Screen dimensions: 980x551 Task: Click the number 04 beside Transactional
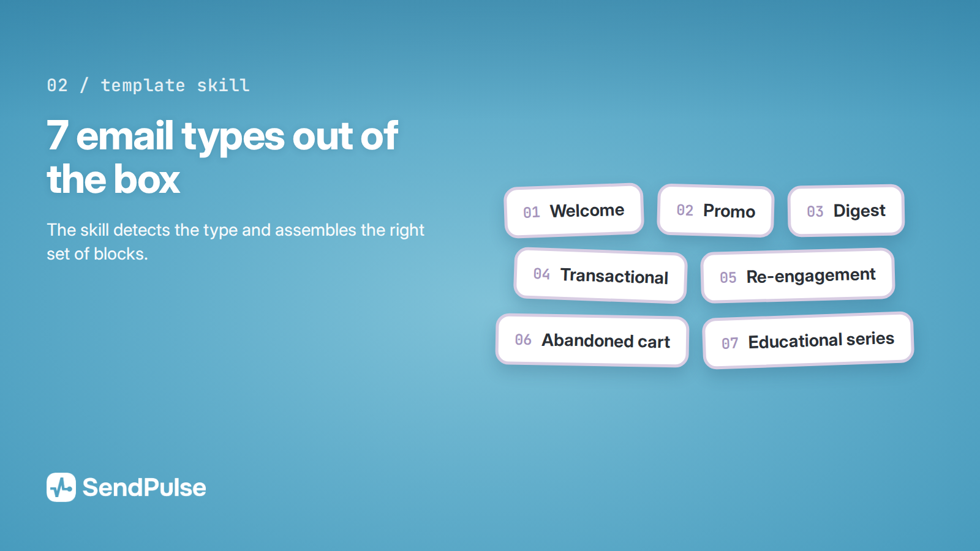click(541, 274)
